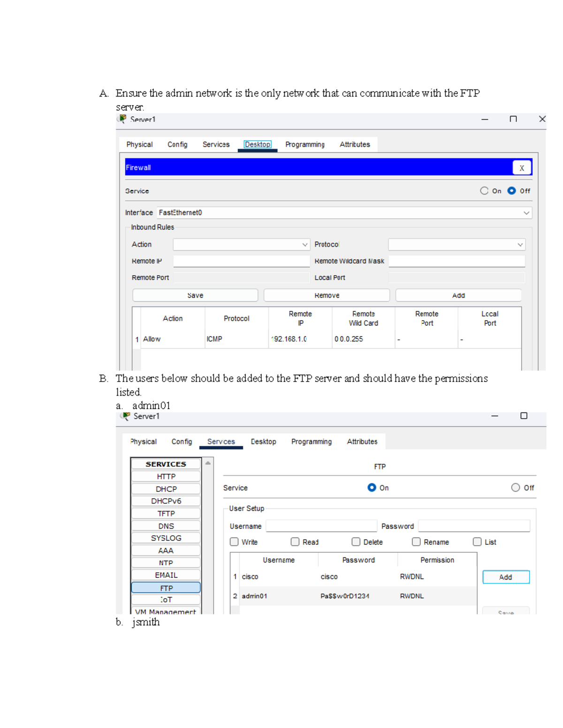The image size is (563, 728).
Task: Open the Attributes tab
Action: [355, 144]
